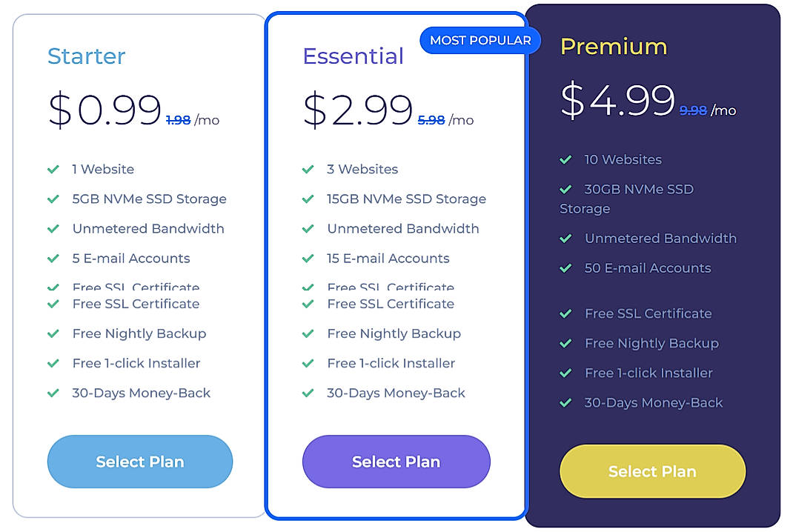Viewport: 793px width, 532px height.
Task: Click the checkmark beside Unmetered Bandwidth in Essential
Action: pos(310,228)
